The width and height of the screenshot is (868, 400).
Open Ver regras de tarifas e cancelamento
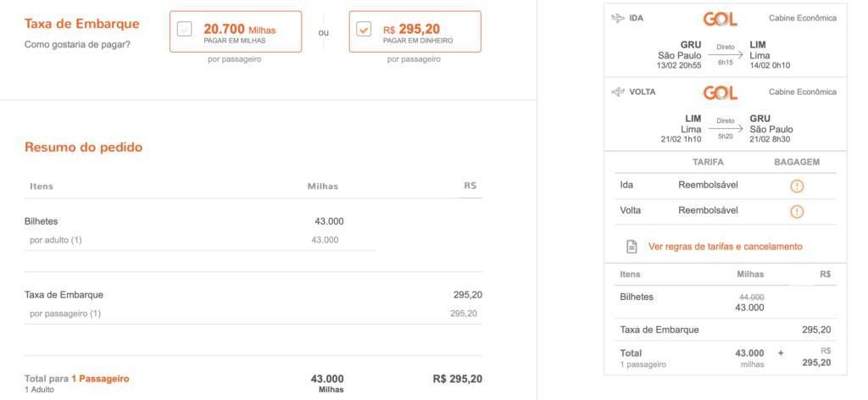pos(726,247)
